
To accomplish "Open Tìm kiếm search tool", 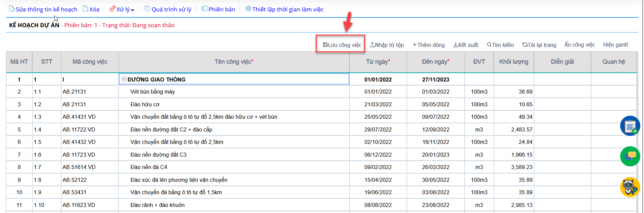I will pyautogui.click(x=500, y=45).
